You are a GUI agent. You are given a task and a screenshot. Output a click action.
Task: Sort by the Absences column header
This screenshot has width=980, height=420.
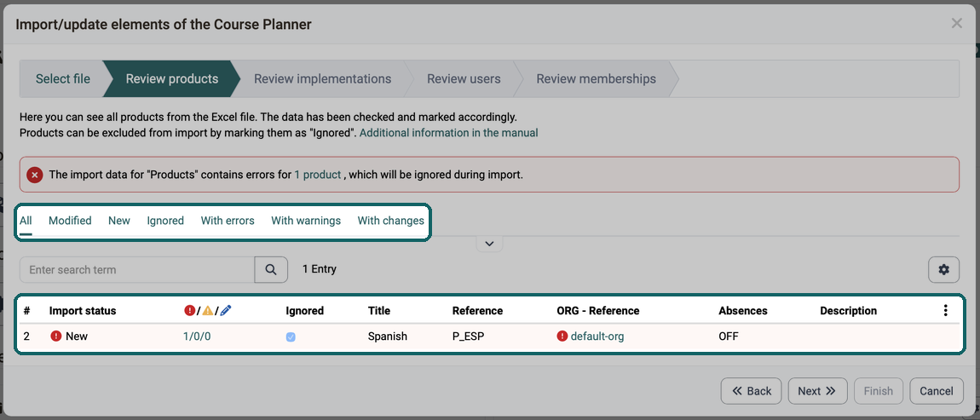[743, 311]
